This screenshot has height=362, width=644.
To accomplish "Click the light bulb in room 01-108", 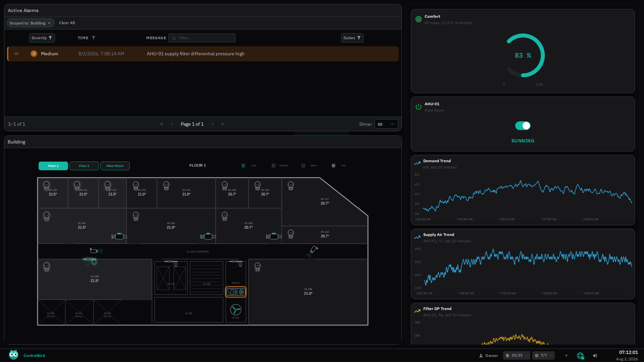I will pos(47,267).
